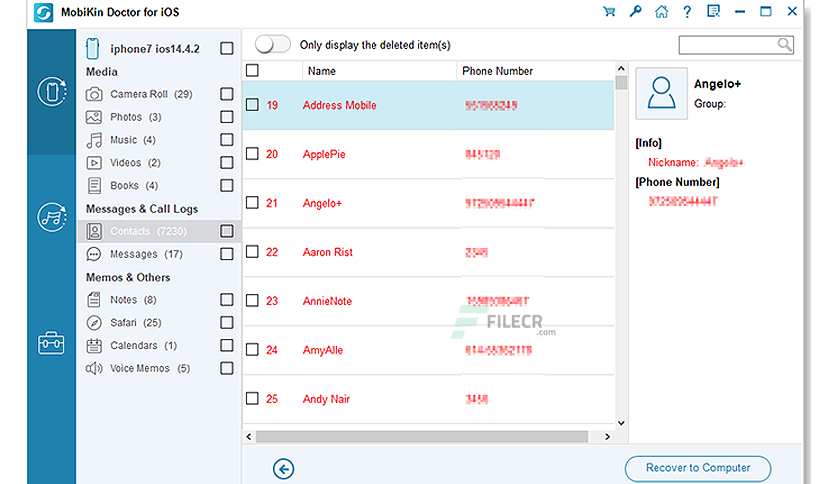This screenshot has width=836, height=484.
Task: Click the vertical scrollbar up arrow
Action: [621, 69]
